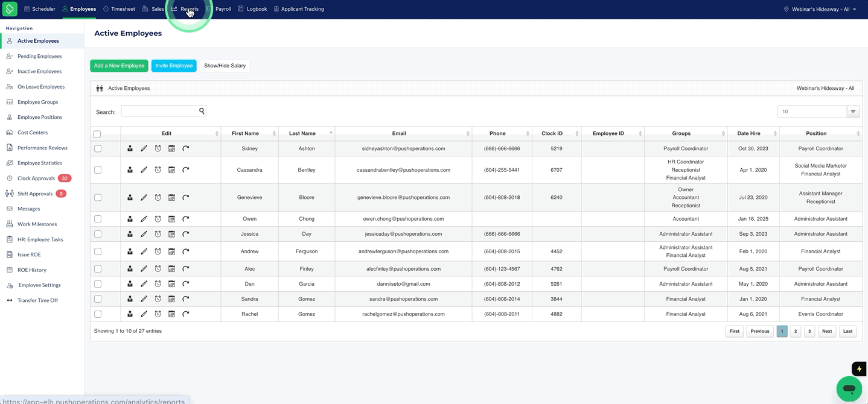
Task: Click the calendar icon for Alec Finley
Action: (171, 269)
